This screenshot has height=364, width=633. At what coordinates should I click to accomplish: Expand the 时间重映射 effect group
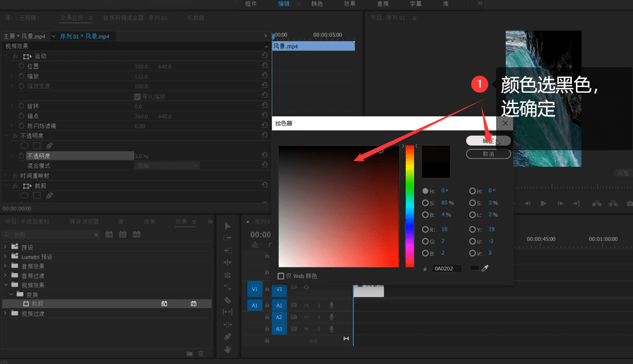(x=5, y=176)
